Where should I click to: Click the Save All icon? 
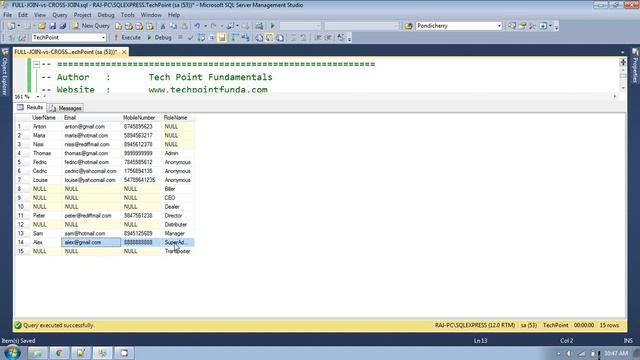(62, 26)
